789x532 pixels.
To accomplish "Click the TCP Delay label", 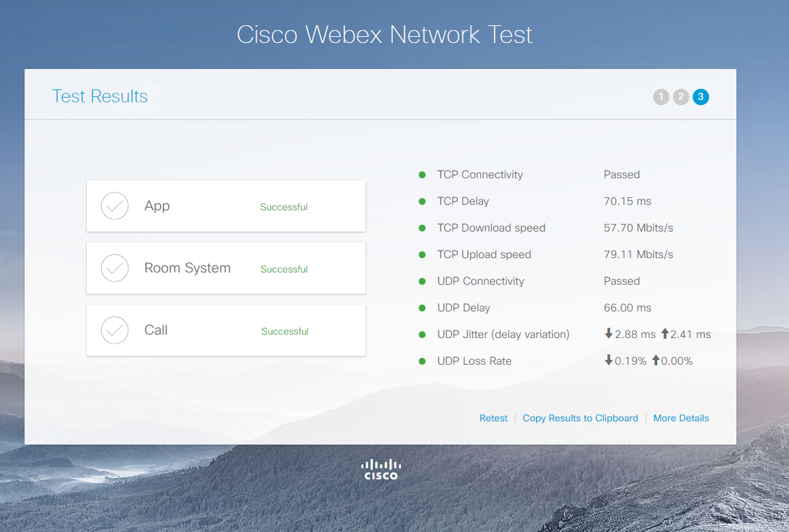I will pos(463,201).
